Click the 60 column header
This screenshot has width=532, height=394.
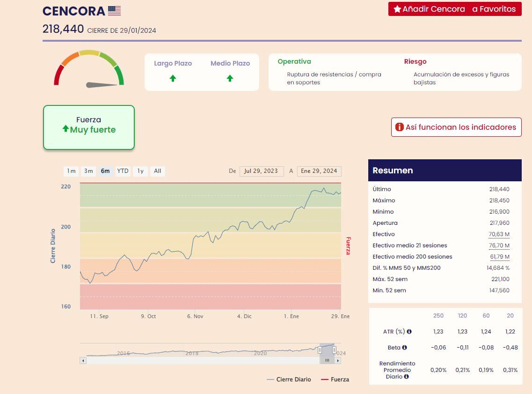click(486, 316)
